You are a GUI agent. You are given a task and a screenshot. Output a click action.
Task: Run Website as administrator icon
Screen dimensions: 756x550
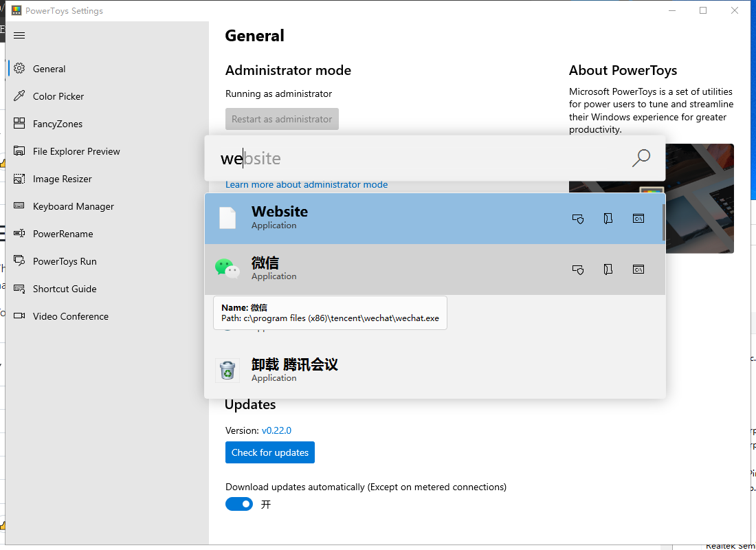pyautogui.click(x=578, y=219)
